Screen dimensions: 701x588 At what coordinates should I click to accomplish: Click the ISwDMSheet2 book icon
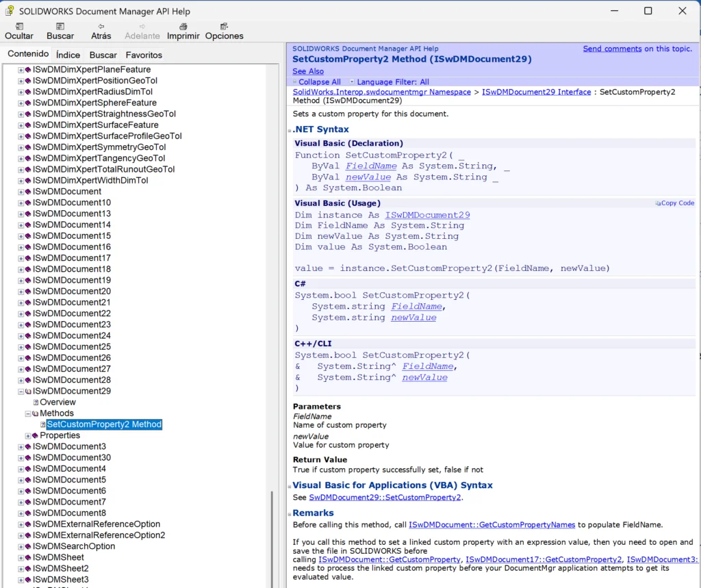28,569
